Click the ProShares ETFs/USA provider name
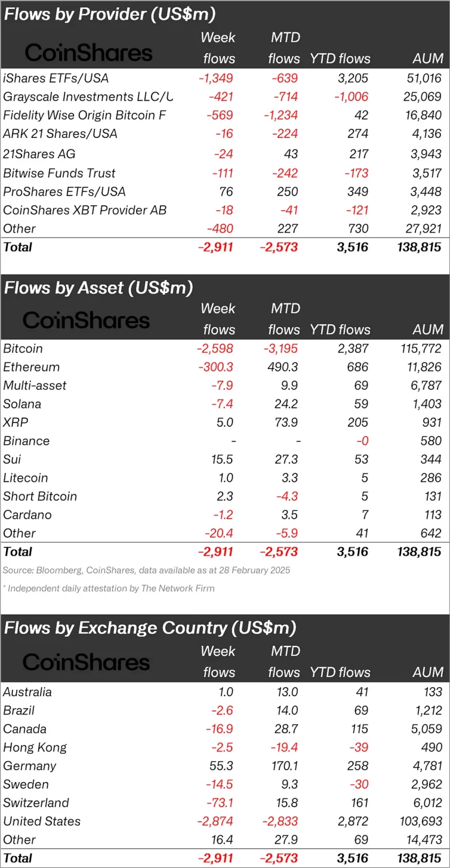Image resolution: width=450 pixels, height=868 pixels. point(64,192)
